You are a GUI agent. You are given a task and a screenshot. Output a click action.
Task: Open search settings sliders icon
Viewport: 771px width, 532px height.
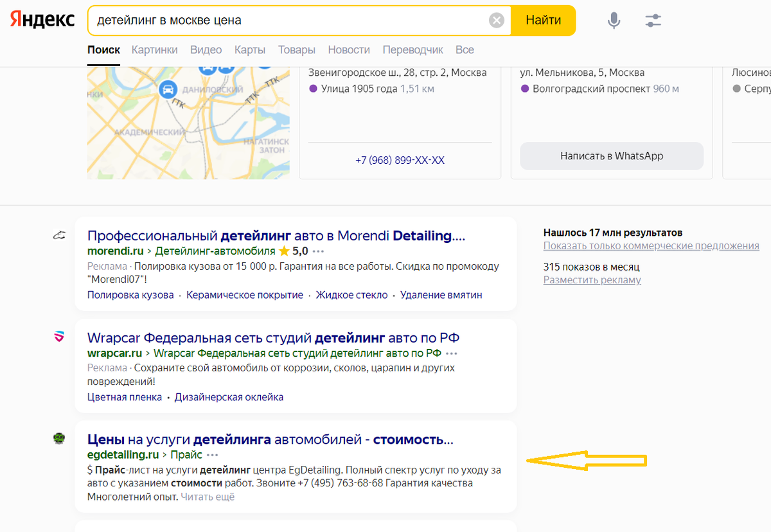(653, 21)
